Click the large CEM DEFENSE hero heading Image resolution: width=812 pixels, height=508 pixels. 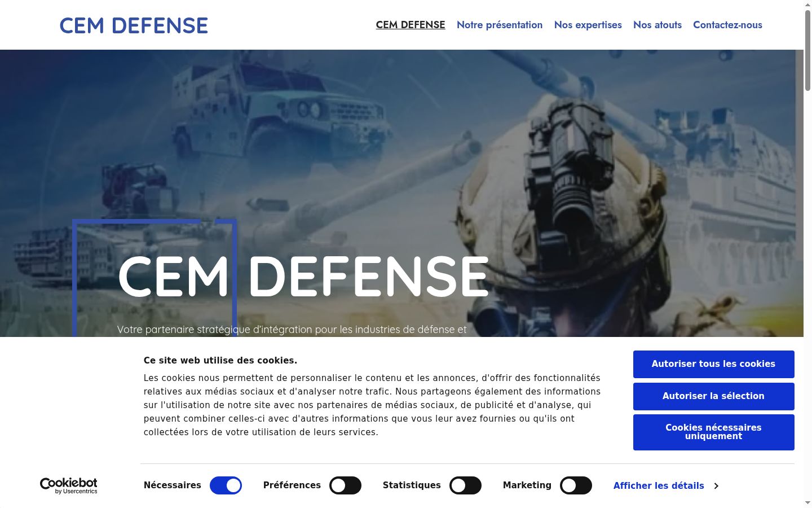point(303,277)
